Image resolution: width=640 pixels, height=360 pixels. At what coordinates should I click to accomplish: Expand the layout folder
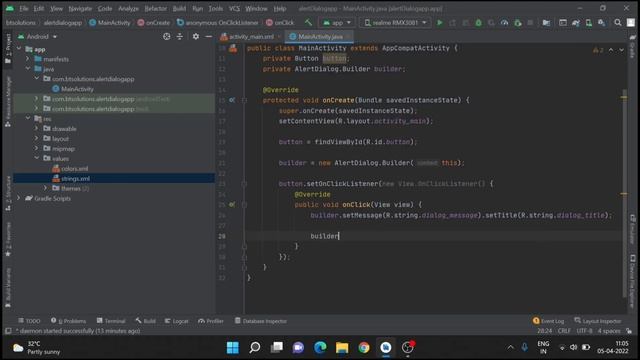point(37,138)
